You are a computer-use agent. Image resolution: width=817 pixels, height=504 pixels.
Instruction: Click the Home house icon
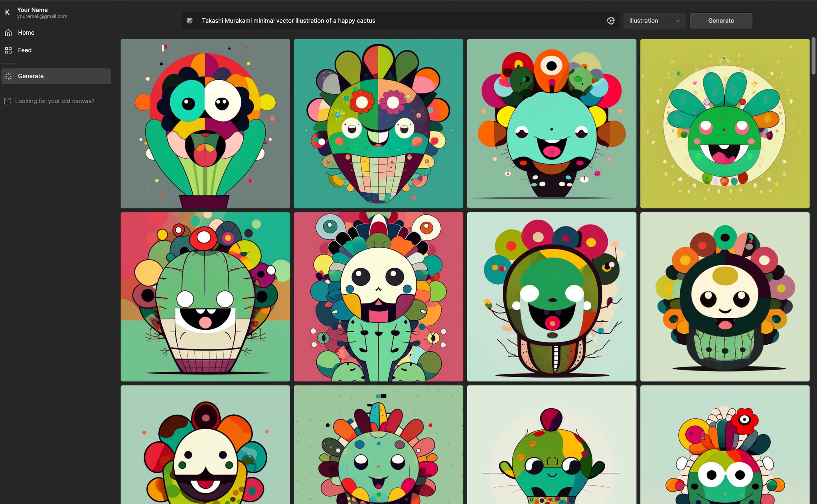(x=8, y=33)
